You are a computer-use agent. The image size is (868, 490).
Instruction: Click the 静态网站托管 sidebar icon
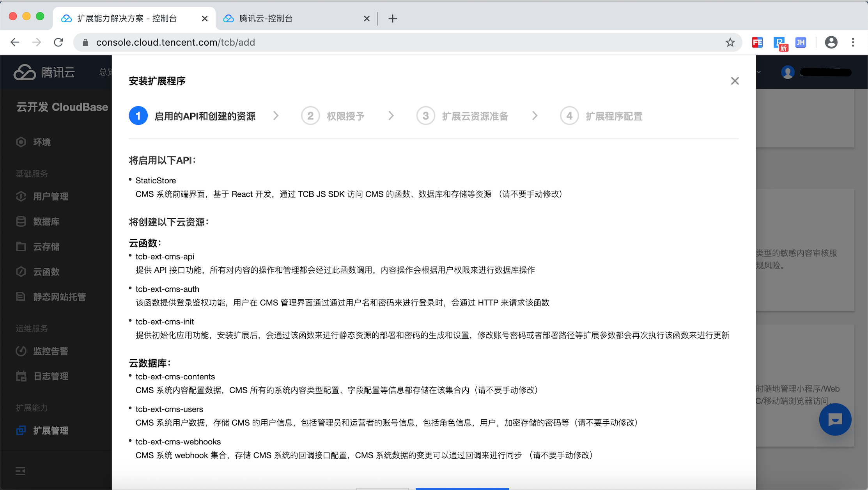21,296
